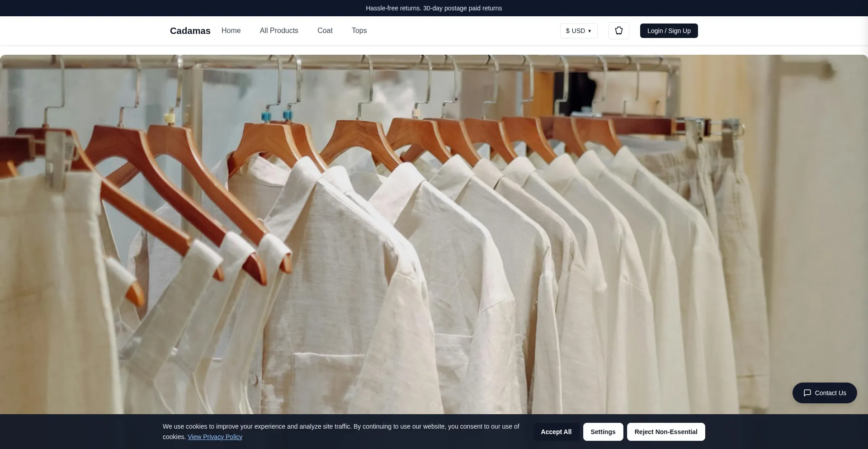Select the Coat category

point(325,30)
